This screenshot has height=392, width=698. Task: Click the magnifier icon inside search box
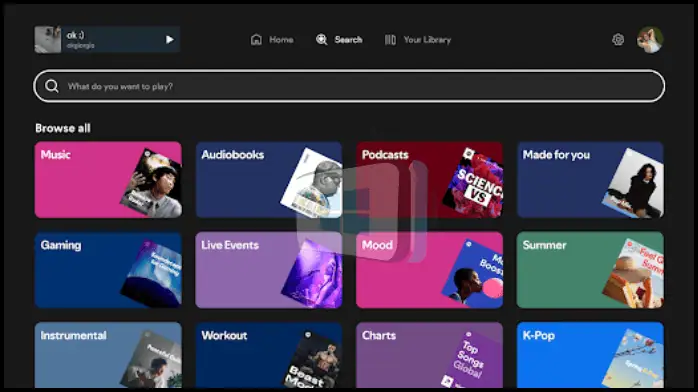coord(52,86)
